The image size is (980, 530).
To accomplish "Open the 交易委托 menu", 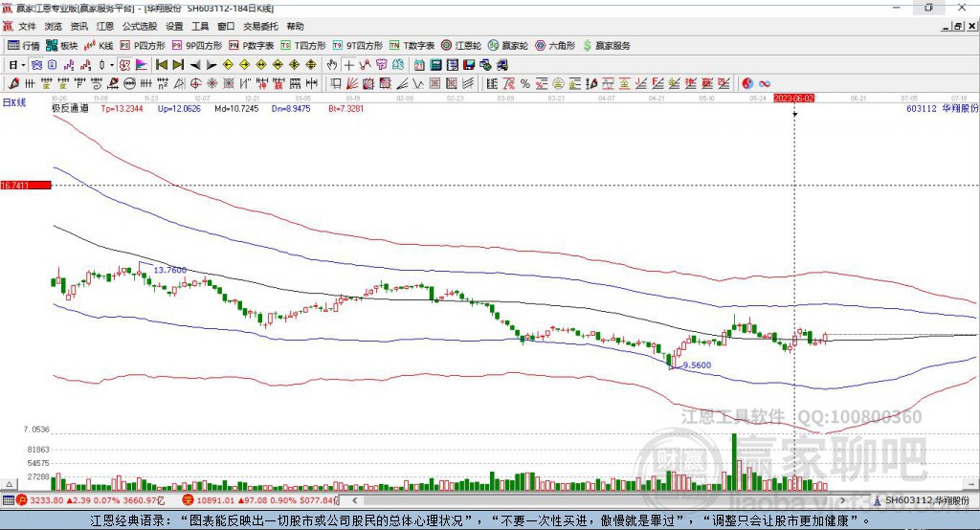I will pos(260,26).
